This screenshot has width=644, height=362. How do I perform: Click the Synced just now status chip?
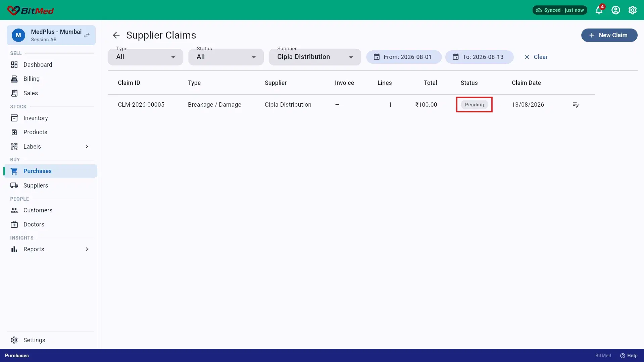560,10
